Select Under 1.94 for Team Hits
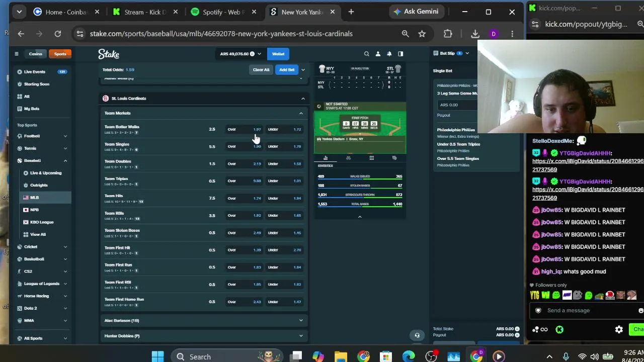 coord(285,198)
